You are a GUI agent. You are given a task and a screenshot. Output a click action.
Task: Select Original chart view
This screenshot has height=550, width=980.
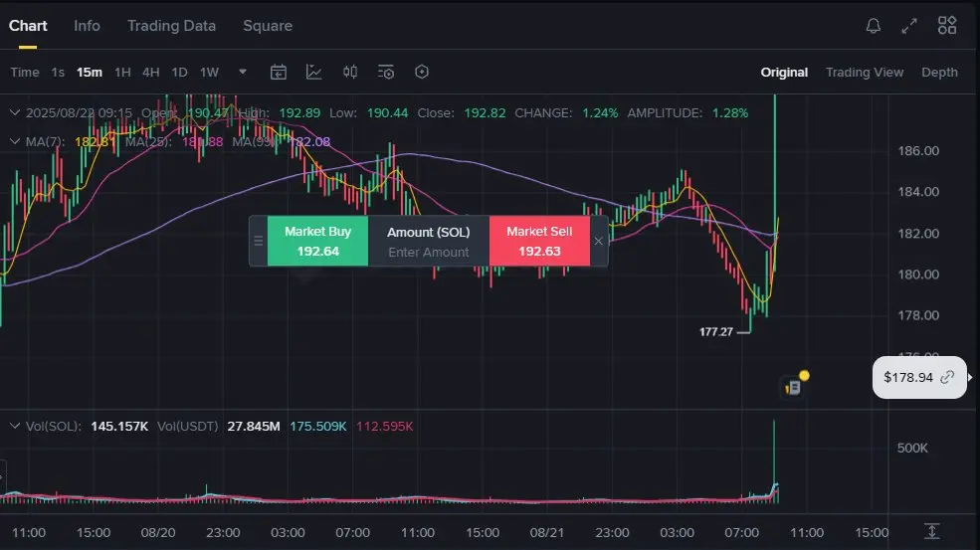coord(784,72)
